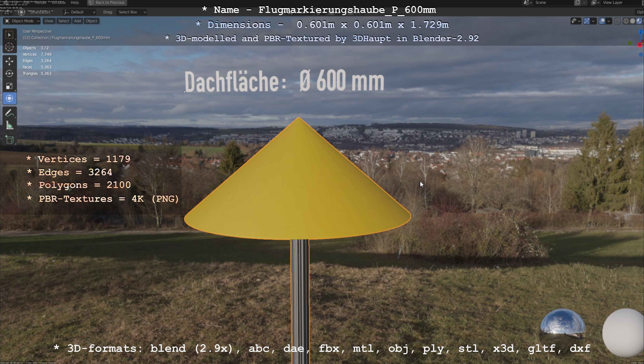Viewport: 644px width, 364px height.
Task: Click the red X axis gizmo ball
Action: [640, 45]
